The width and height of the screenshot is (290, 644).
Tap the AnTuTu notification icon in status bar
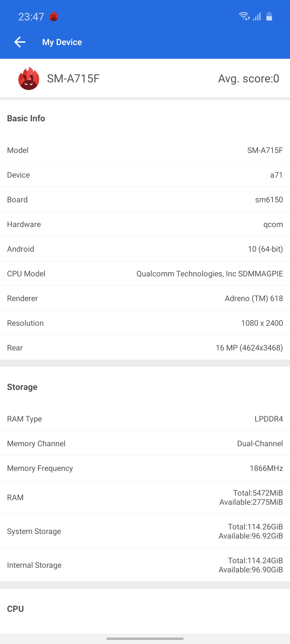tap(54, 17)
